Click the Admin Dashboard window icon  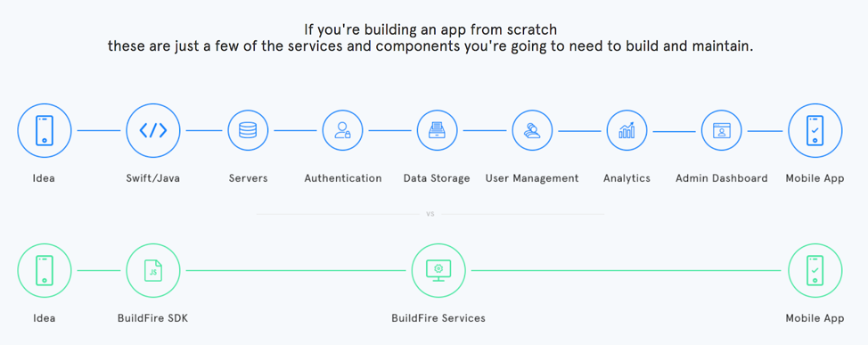pyautogui.click(x=721, y=131)
